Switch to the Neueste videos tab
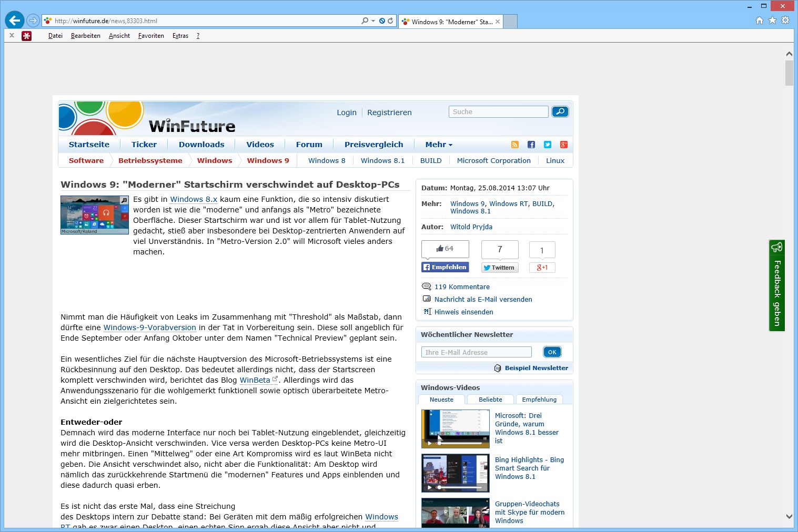Viewport: 798px width, 532px height. [441, 400]
